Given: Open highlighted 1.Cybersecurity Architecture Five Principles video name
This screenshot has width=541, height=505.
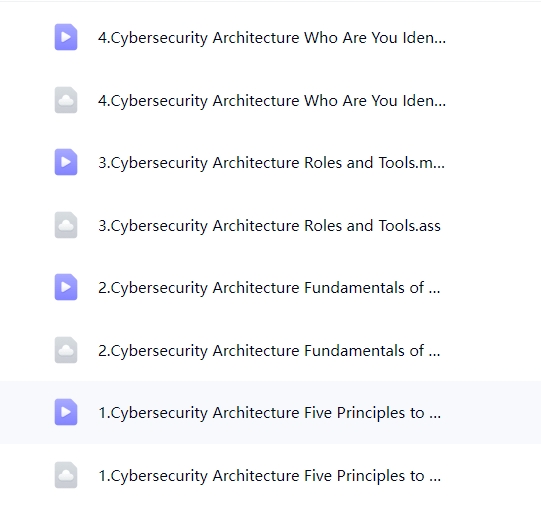Looking at the screenshot, I should 269,413.
